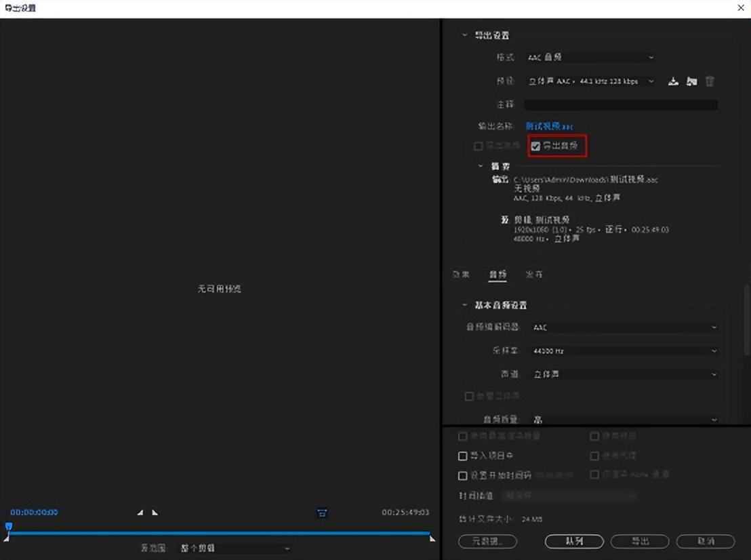Switch to the 效果 tab

click(461, 274)
